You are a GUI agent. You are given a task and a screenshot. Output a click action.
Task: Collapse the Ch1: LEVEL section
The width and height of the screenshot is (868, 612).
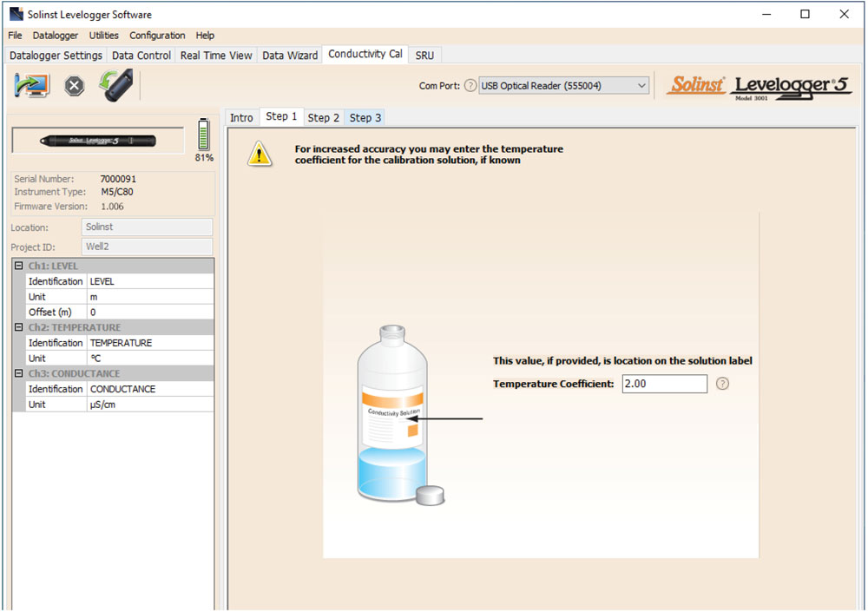pos(19,267)
